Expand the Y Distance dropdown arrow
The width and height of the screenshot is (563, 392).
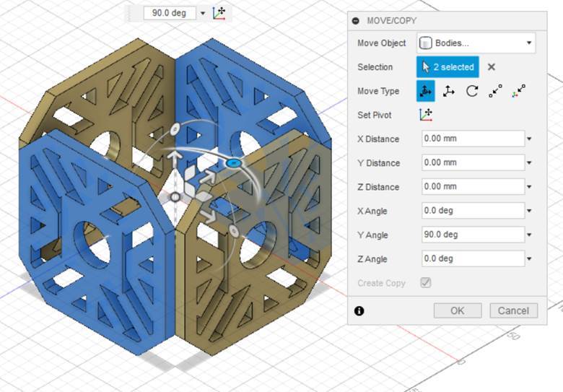(x=529, y=163)
